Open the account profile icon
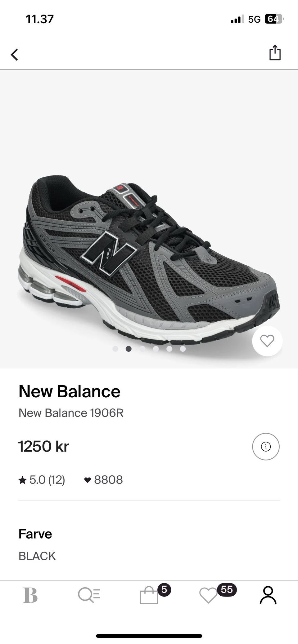The height and width of the screenshot is (644, 298). pos(268,595)
